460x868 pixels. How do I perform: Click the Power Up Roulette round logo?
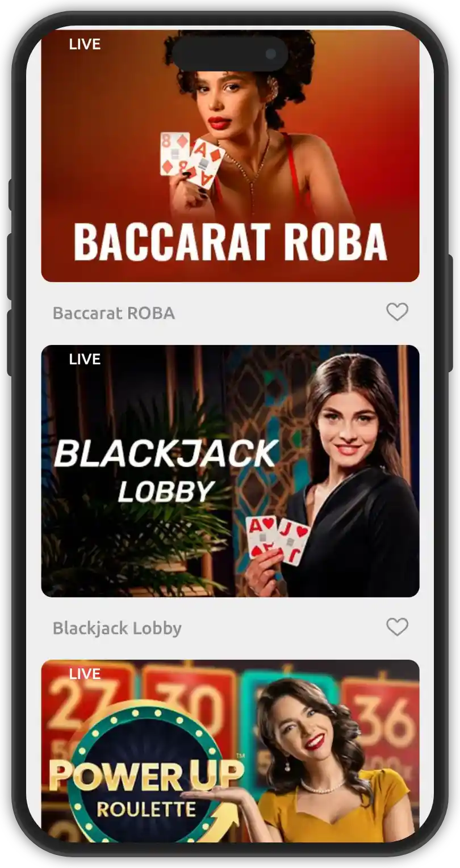[x=147, y=777]
